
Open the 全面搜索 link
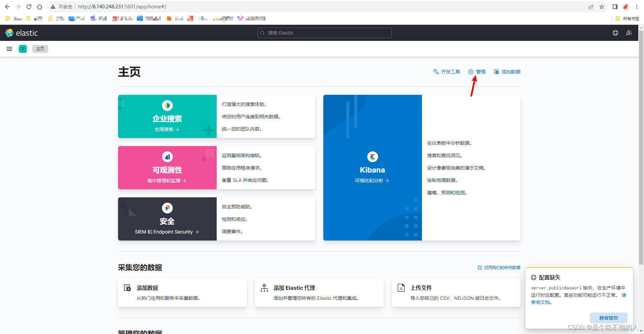[167, 129]
